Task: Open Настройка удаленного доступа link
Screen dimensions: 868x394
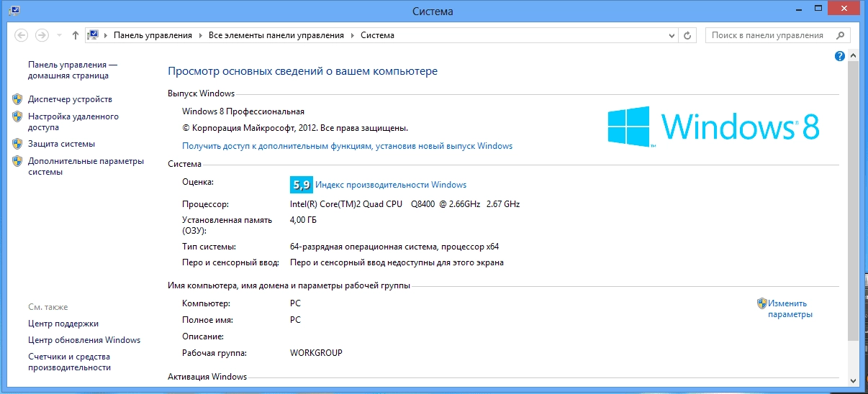Action: (73, 122)
